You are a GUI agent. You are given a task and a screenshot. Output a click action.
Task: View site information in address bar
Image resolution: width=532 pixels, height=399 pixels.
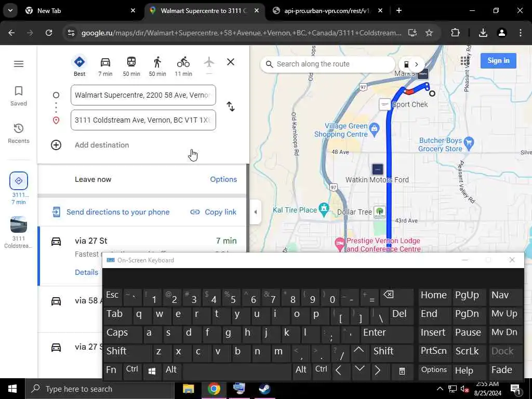click(x=71, y=33)
